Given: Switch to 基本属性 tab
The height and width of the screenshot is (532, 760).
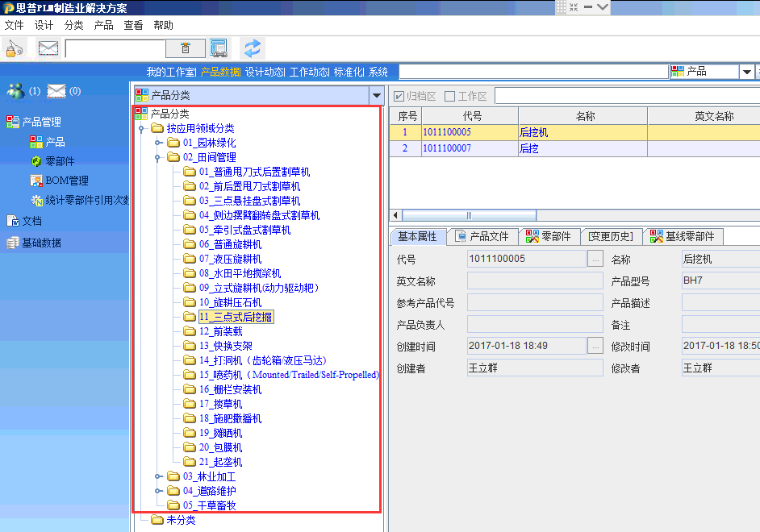Looking at the screenshot, I should (x=417, y=236).
